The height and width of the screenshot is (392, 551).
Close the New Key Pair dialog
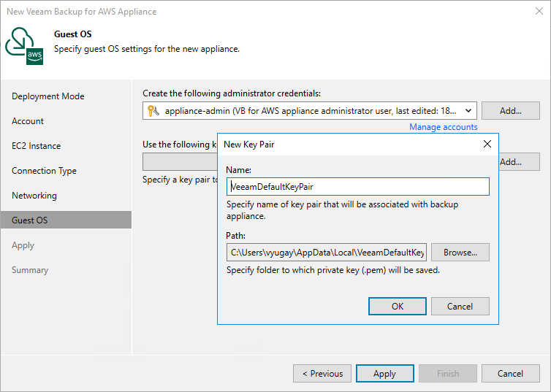coord(487,144)
